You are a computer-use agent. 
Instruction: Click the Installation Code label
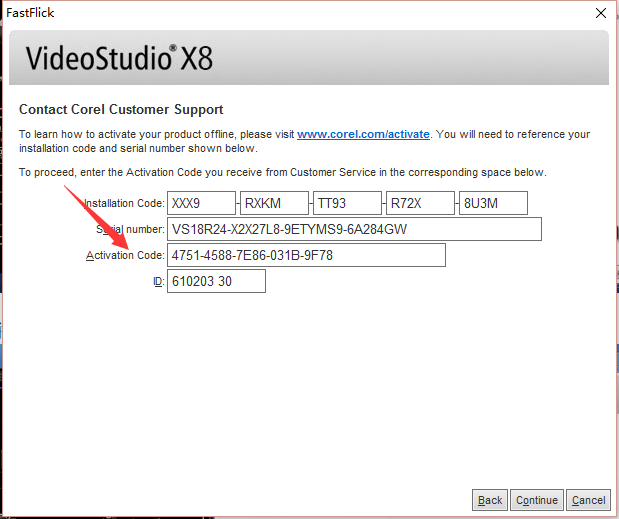tap(123, 204)
